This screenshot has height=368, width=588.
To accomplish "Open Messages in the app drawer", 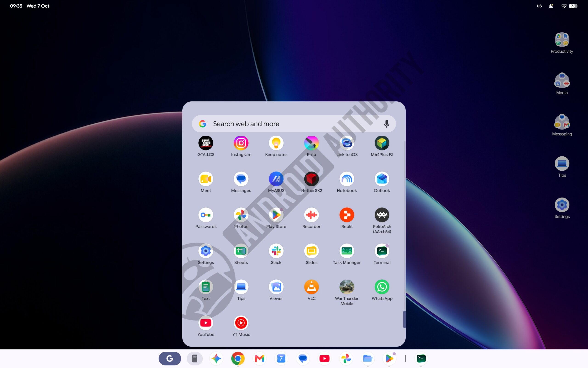I will (x=241, y=179).
